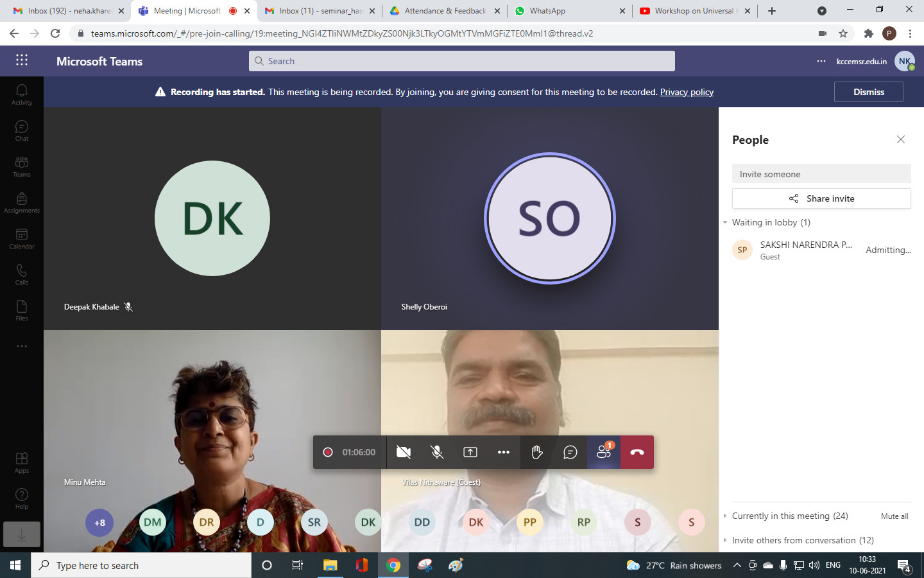Open the Privacy policy link
The height and width of the screenshot is (578, 924).
687,92
